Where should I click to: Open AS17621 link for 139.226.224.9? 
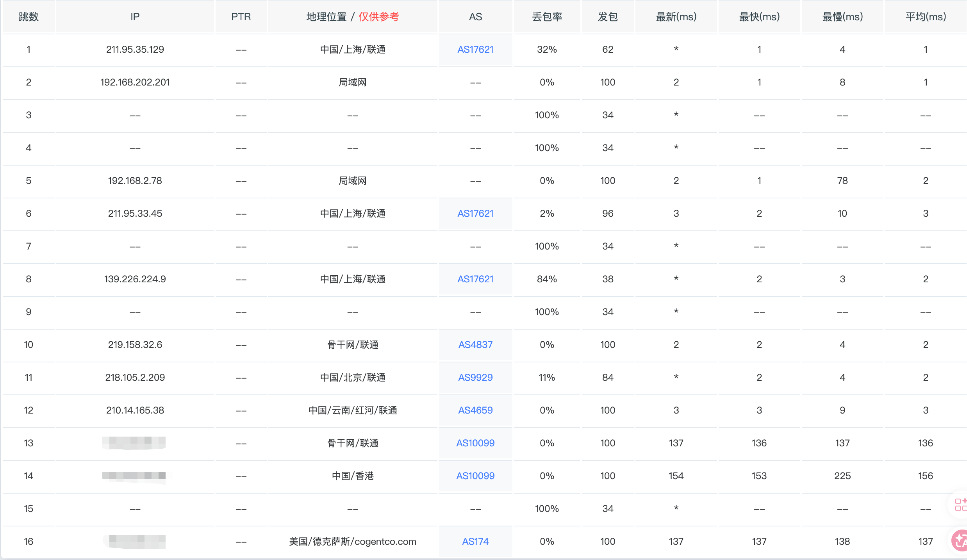pos(475,279)
